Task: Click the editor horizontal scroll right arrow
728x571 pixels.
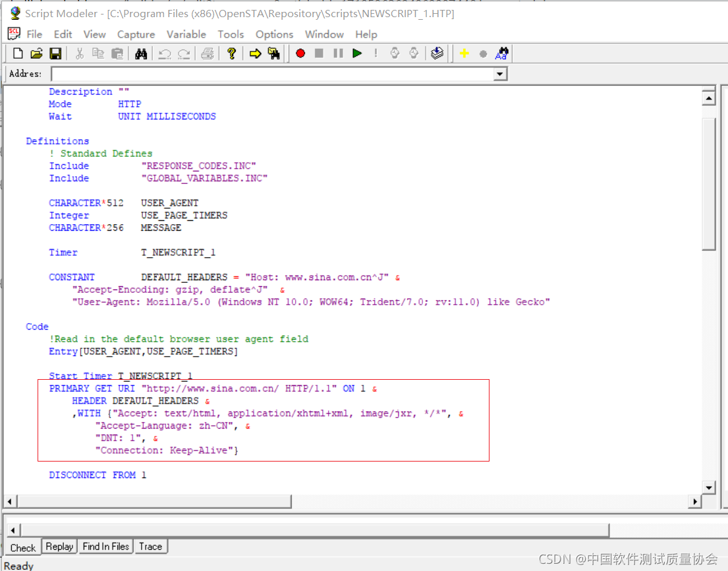Action: click(694, 501)
